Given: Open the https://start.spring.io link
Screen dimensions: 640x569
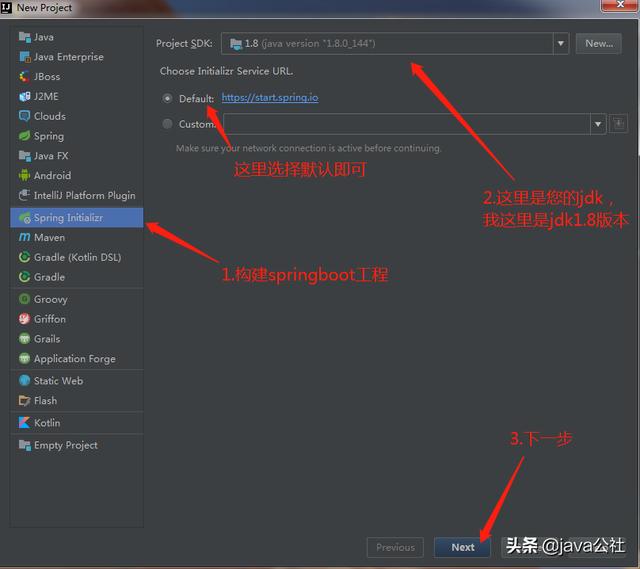Looking at the screenshot, I should pyautogui.click(x=270, y=98).
